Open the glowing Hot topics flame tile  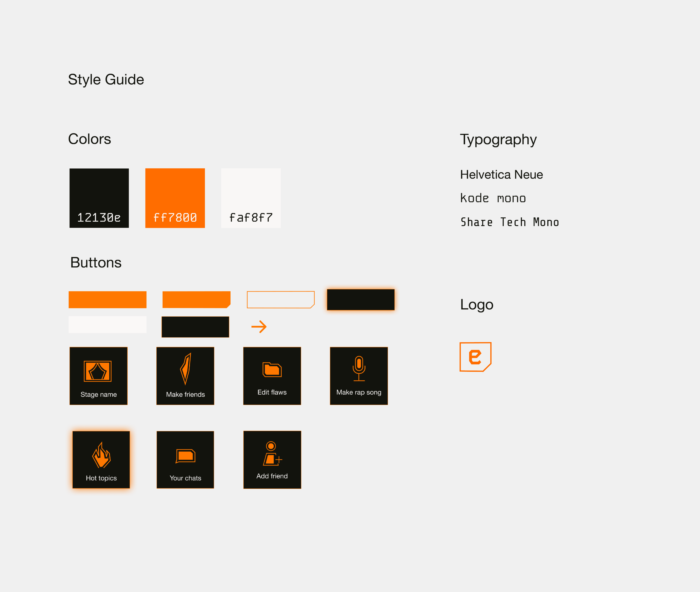[101, 460]
